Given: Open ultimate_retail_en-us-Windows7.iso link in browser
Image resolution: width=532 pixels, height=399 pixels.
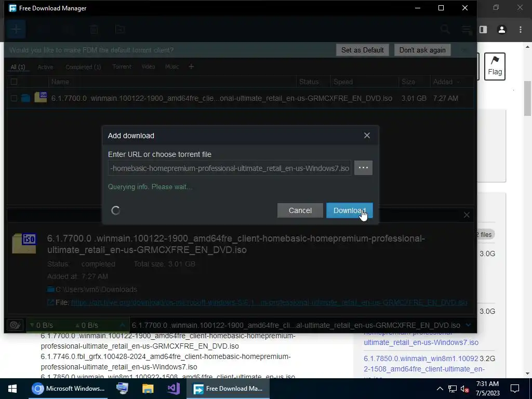Looking at the screenshot, I should pos(421,342).
